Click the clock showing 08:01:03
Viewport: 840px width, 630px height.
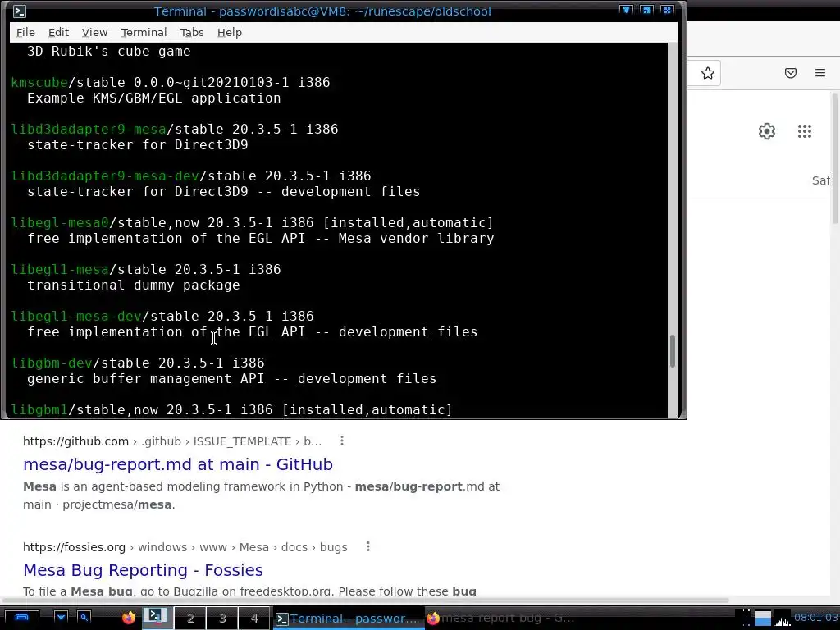point(816,618)
